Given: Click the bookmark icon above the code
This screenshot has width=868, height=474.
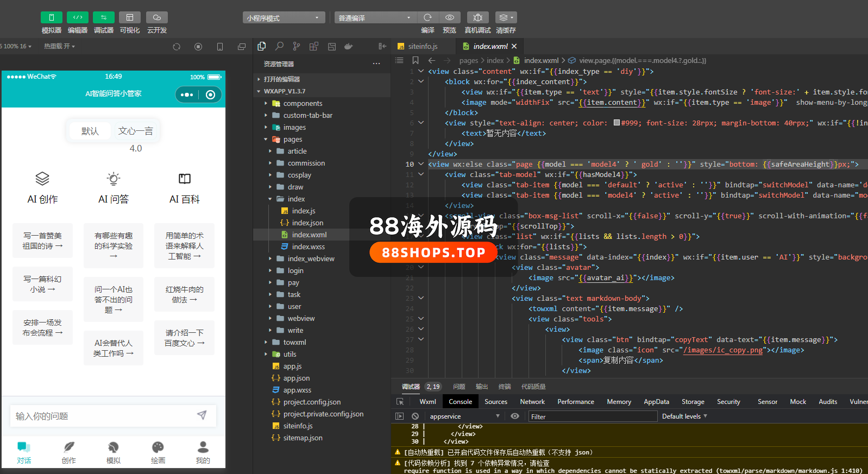Looking at the screenshot, I should point(416,60).
